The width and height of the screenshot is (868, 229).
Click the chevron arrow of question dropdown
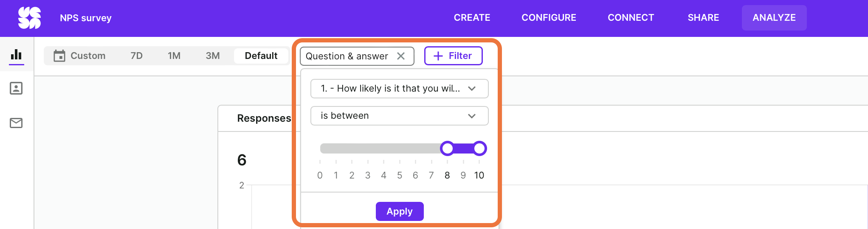click(x=472, y=89)
